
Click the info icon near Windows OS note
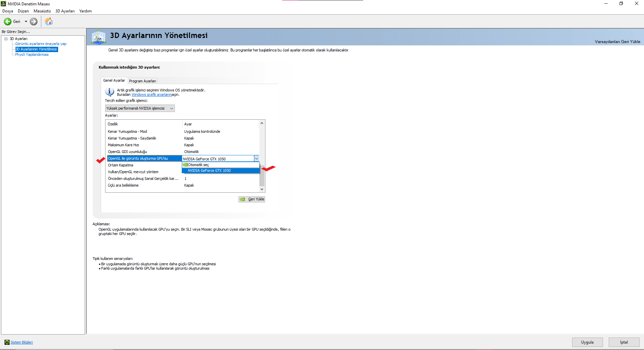pos(110,92)
